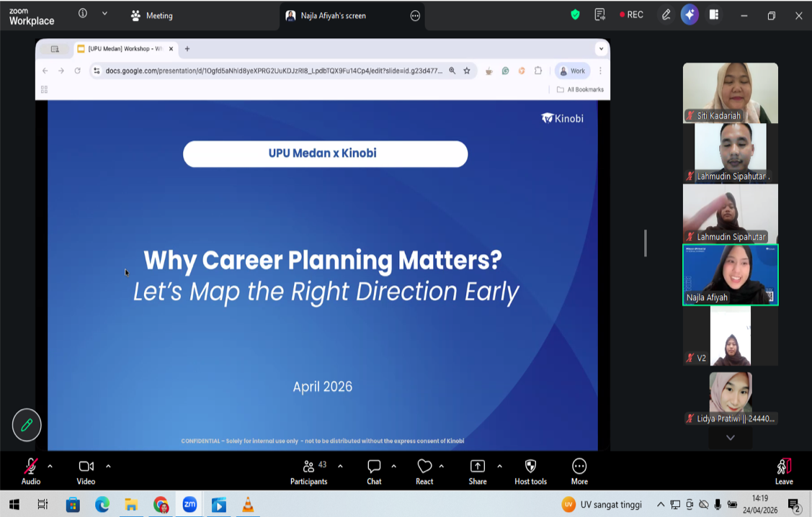Click the April 2026 text on slide
Screen dimensions: 812x517
322,387
